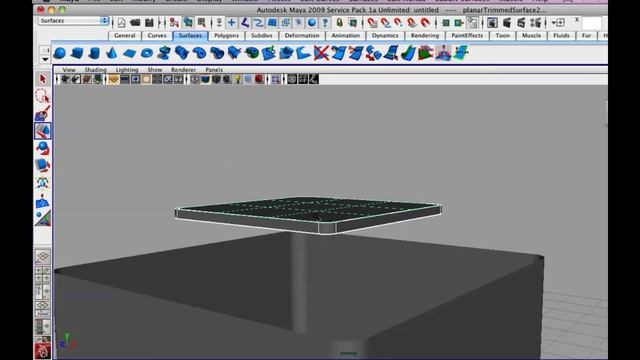Choose the Paint Selection tool
This screenshot has height=360, width=640.
(x=42, y=113)
